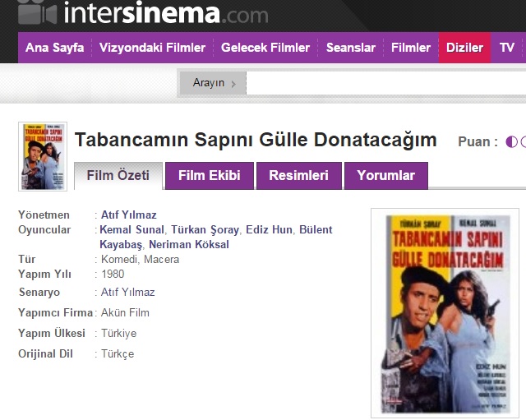Open the large movie poster image

click(445, 313)
